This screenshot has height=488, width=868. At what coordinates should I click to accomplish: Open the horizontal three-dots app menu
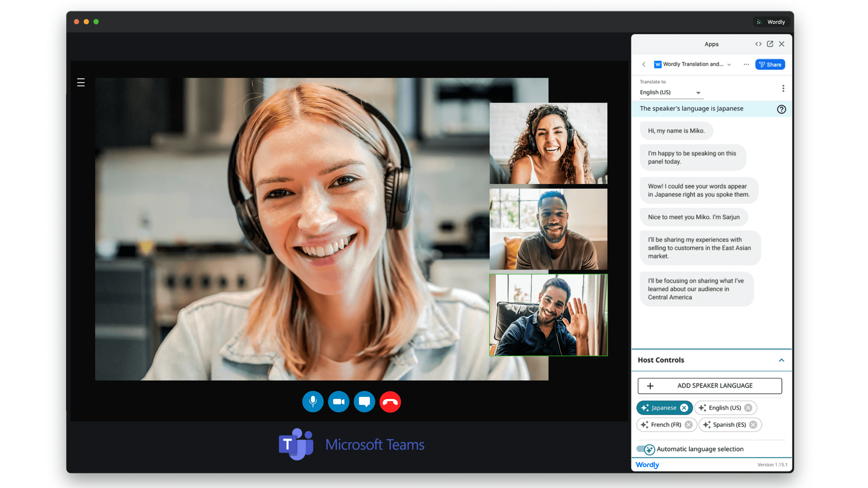(746, 64)
